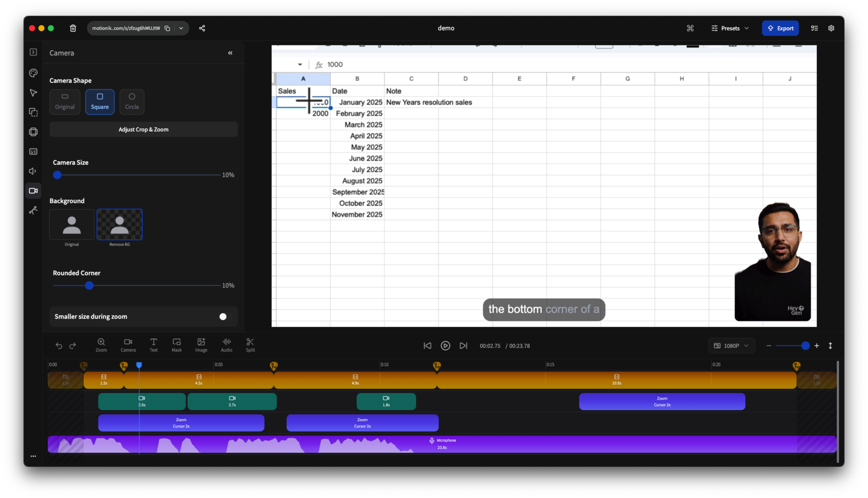Add a Zoom effect from toolbar
The image size is (868, 498).
point(101,345)
